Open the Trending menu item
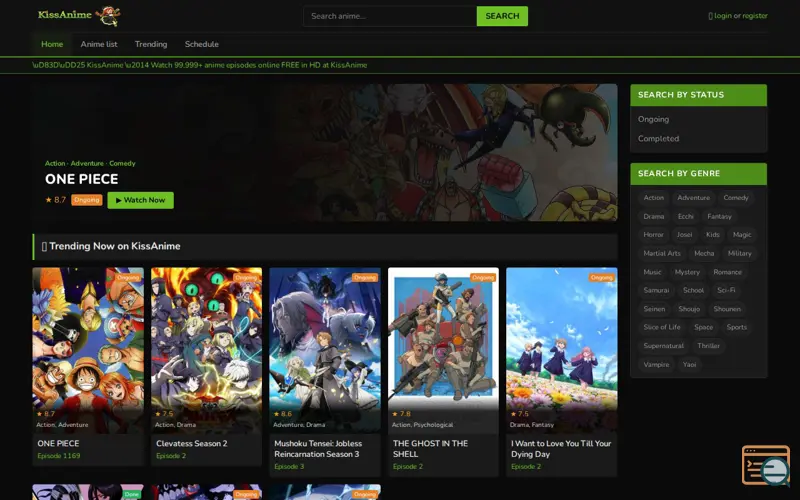This screenshot has width=800, height=500. coord(151,44)
